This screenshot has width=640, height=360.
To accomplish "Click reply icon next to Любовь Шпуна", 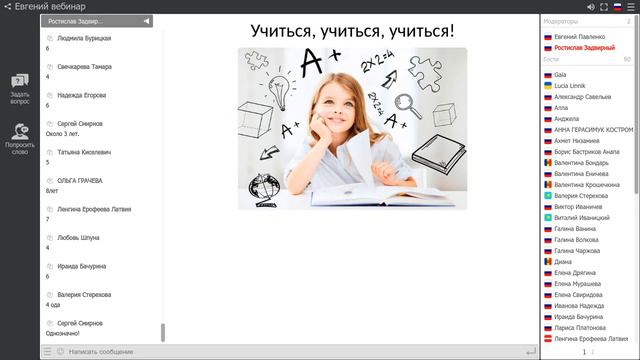I will pyautogui.click(x=50, y=238).
